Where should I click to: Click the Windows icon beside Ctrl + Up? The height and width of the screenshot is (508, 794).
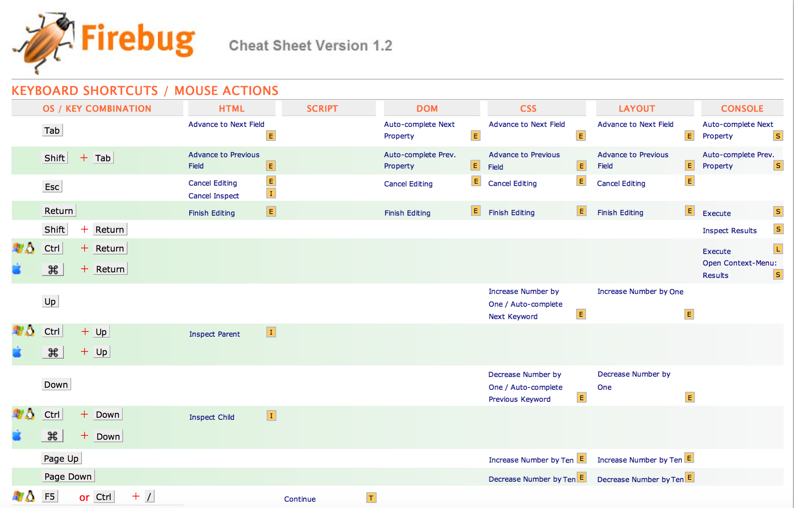click(x=18, y=331)
